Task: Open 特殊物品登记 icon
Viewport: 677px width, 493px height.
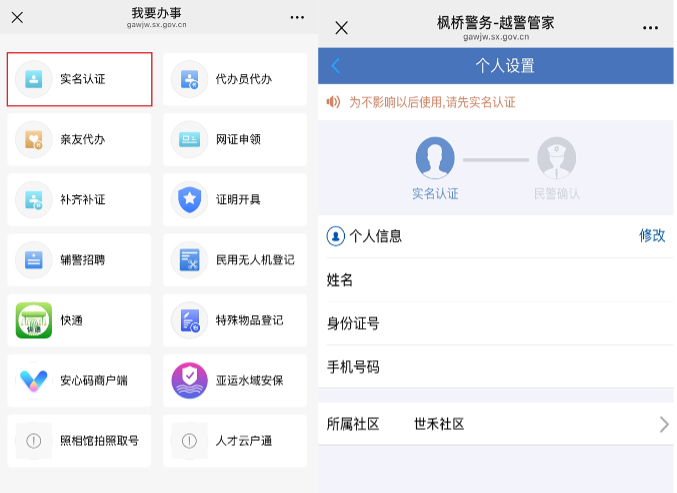Action: (189, 320)
